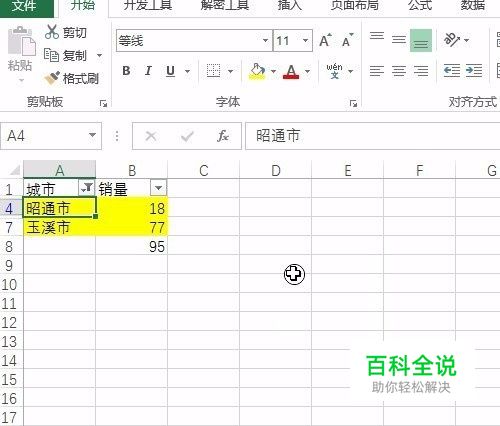Open Name Box dropdown arrow
The height and width of the screenshot is (426, 500).
(x=92, y=135)
